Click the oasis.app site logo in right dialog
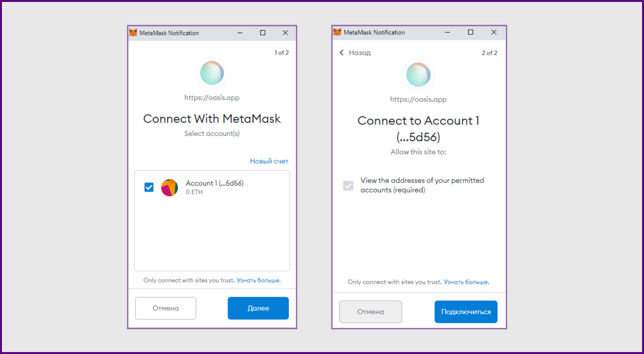The height and width of the screenshot is (354, 644). pos(418,75)
